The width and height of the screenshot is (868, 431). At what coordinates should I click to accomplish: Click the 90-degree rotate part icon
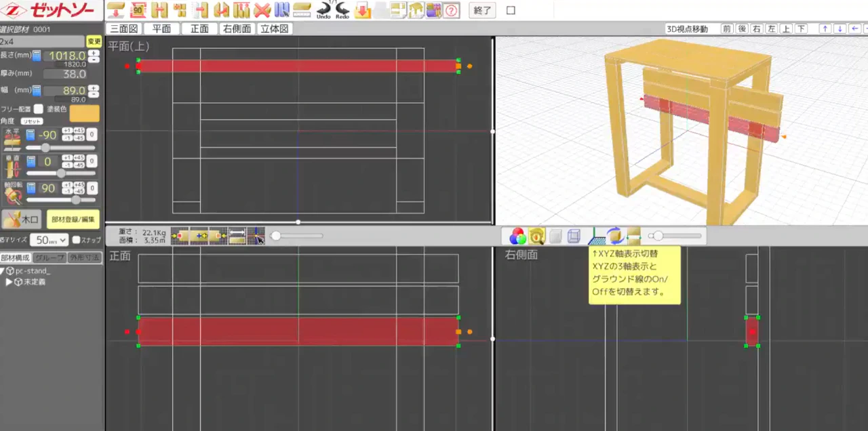[138, 10]
